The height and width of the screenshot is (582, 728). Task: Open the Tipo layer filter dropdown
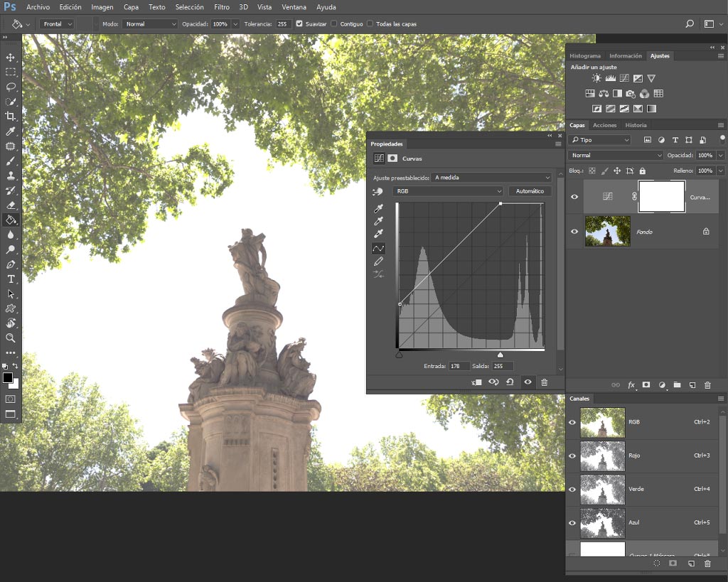[x=600, y=140]
